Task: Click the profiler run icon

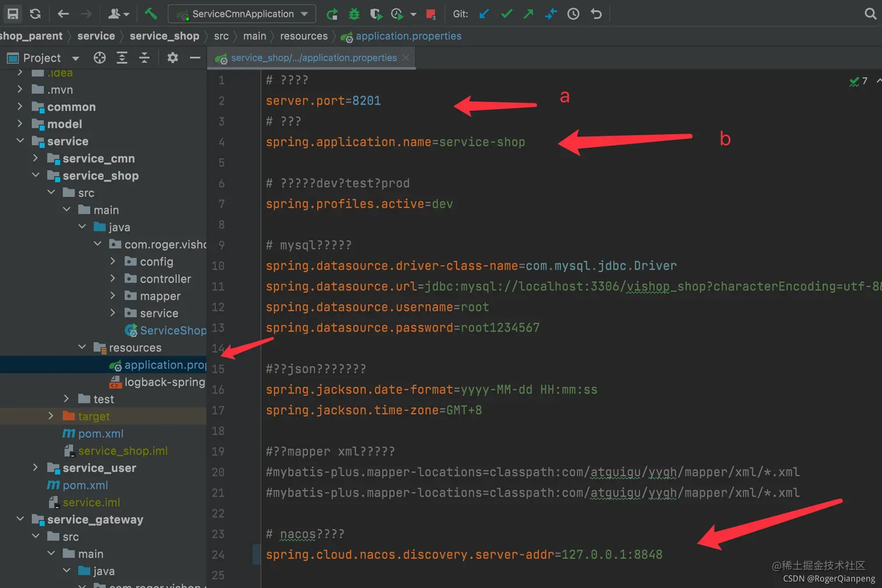Action: (397, 13)
